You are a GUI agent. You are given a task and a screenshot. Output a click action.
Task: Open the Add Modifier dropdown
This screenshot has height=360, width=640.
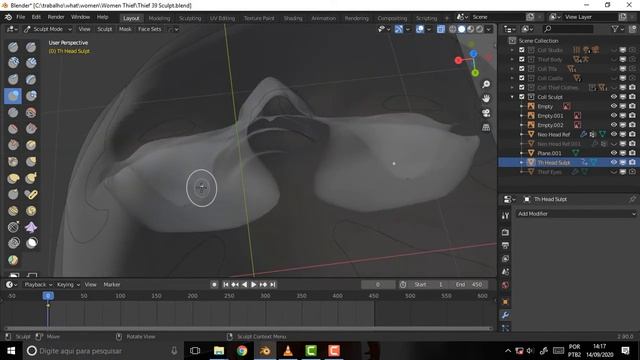tap(576, 214)
